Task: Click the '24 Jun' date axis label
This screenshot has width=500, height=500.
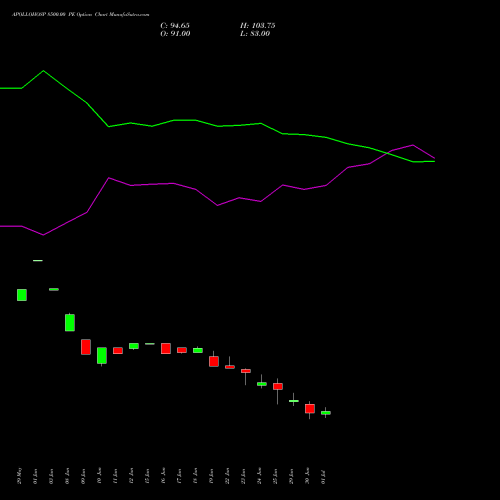Action: [x=259, y=476]
